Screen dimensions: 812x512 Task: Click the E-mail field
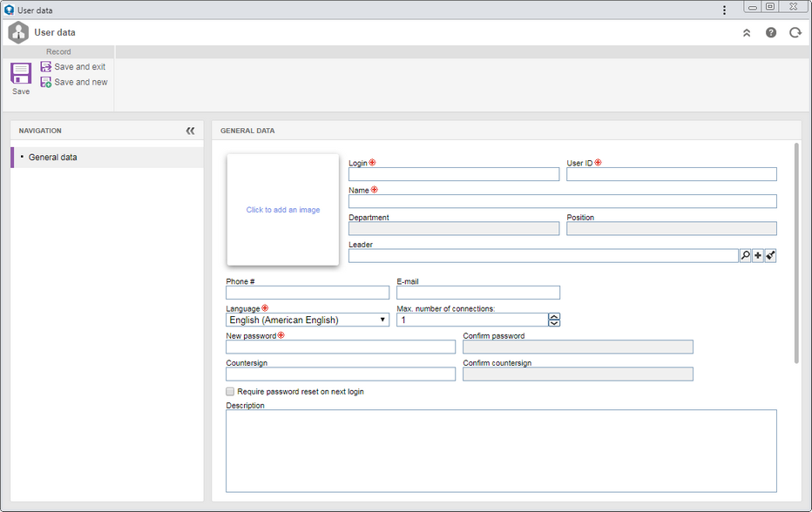point(478,293)
